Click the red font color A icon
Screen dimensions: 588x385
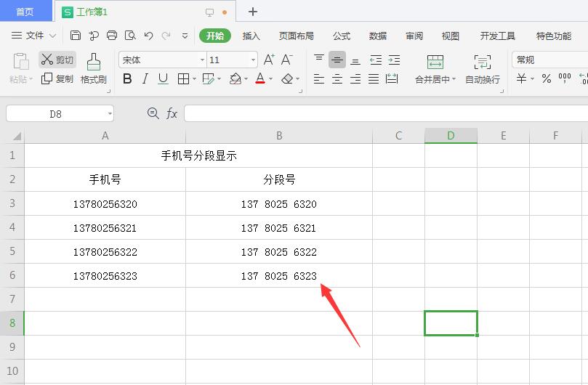pyautogui.click(x=260, y=78)
